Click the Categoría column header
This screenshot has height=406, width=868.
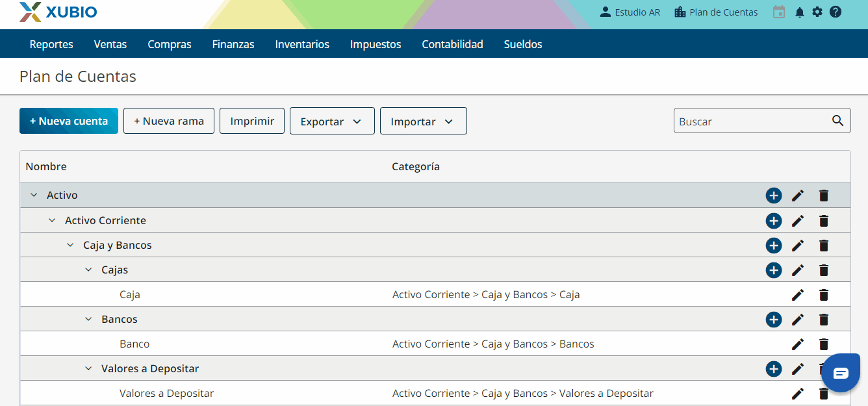(x=416, y=166)
